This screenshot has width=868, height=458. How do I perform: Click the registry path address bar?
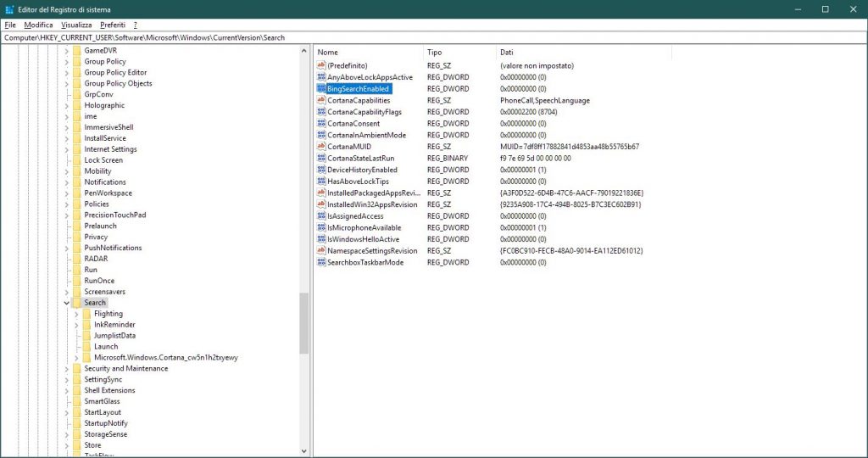(424, 37)
